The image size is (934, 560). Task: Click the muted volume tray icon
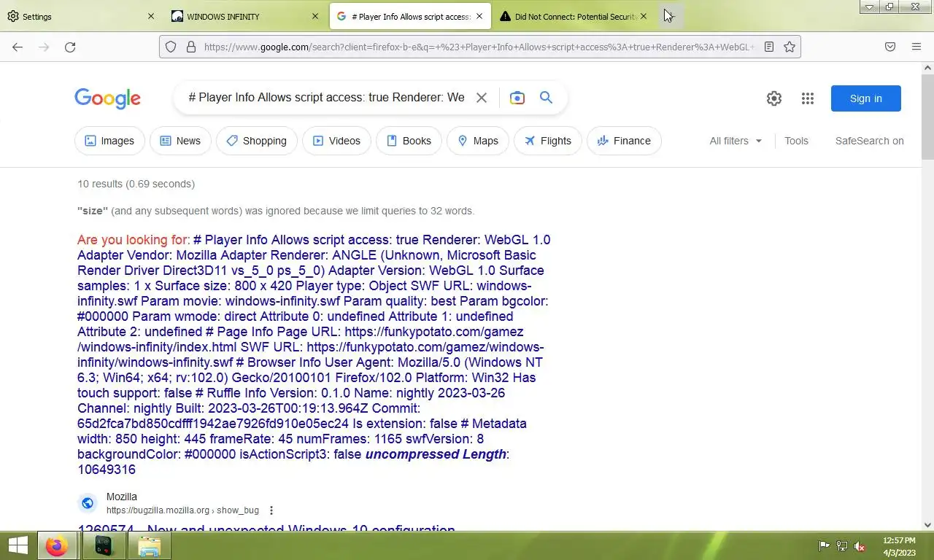click(x=860, y=546)
